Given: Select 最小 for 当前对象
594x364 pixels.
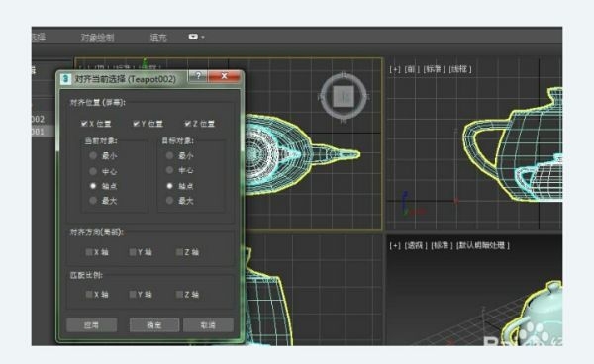Looking at the screenshot, I should click(x=93, y=155).
